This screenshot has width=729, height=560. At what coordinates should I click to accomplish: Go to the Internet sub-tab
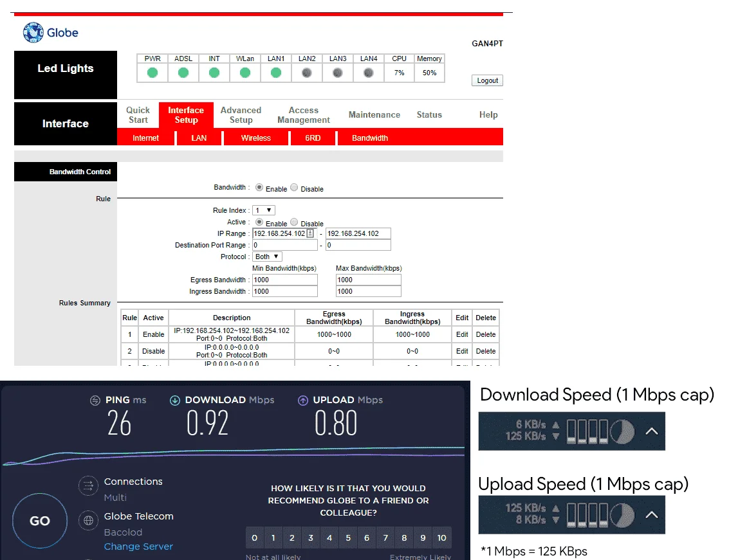(x=145, y=138)
